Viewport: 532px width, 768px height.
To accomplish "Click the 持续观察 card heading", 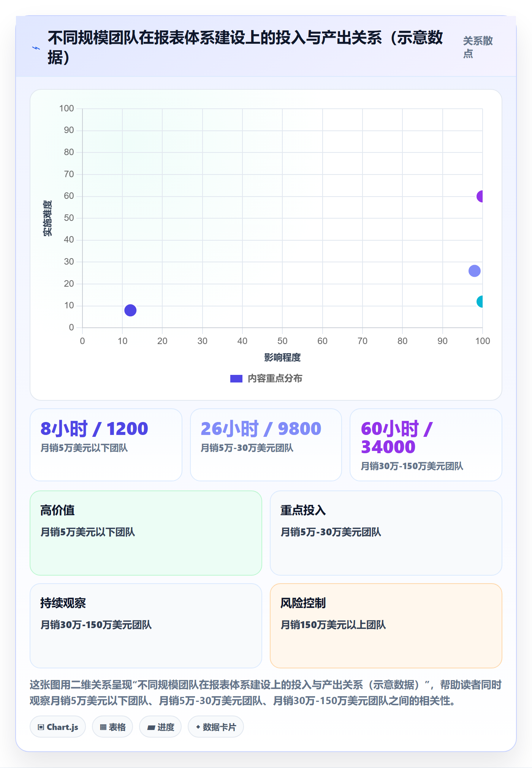I will click(63, 603).
